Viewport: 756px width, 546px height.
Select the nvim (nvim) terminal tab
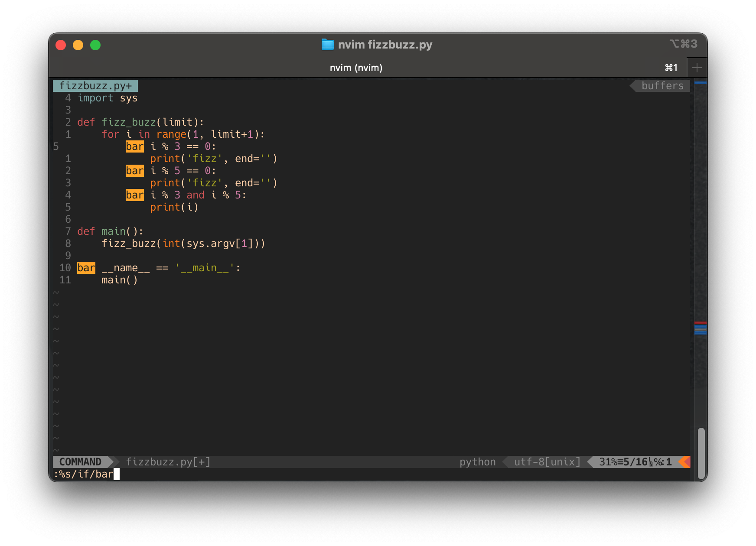(x=356, y=67)
